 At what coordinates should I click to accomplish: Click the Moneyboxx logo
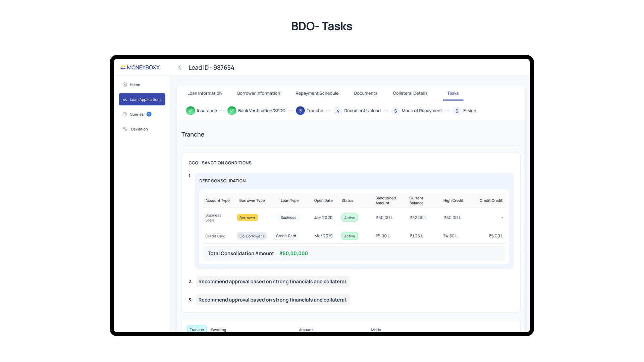(140, 67)
